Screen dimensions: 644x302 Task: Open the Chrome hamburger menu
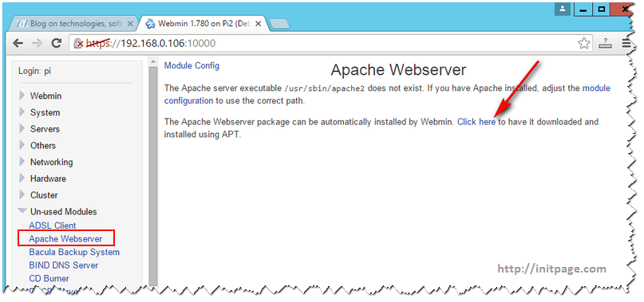626,44
